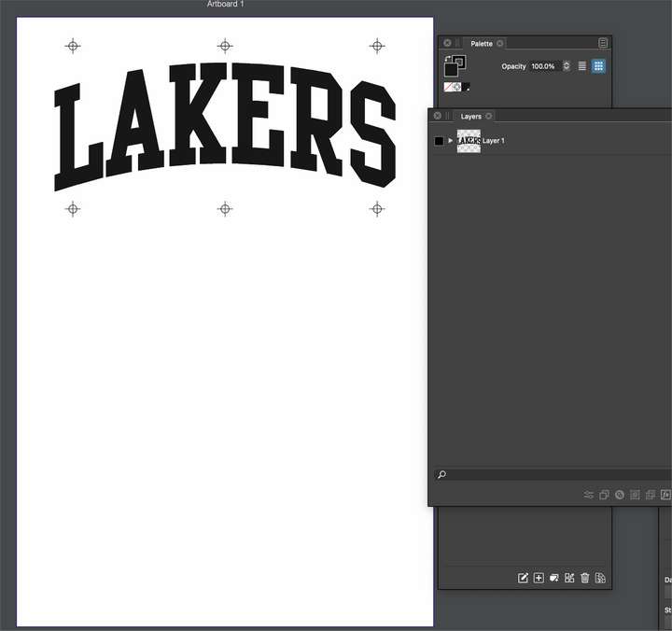Image resolution: width=672 pixels, height=631 pixels.
Task: Click the top-right registration mark
Action: point(377,46)
